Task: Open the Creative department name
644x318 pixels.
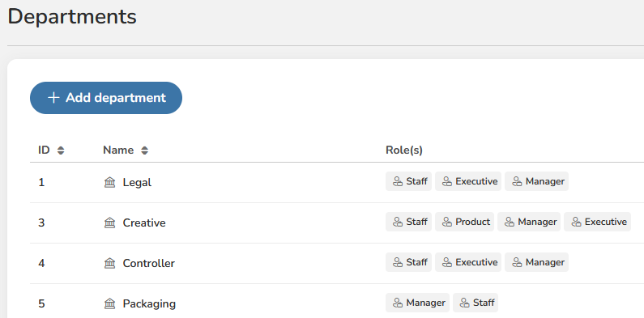Action: pyautogui.click(x=144, y=223)
